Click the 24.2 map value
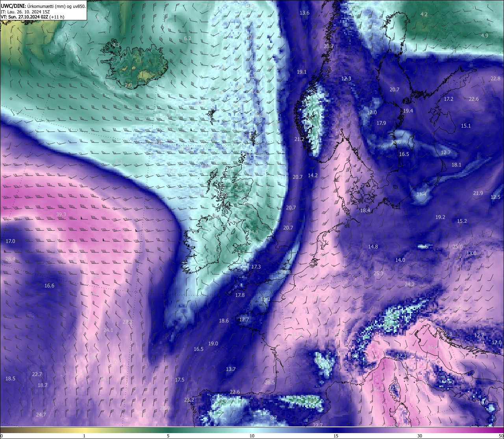This screenshot has width=504, height=439. [x=409, y=284]
